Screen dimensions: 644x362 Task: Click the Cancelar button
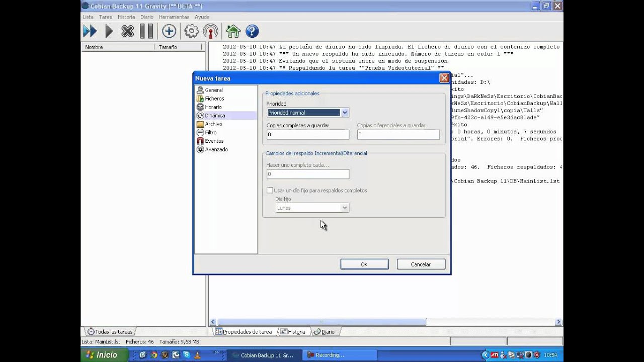click(421, 264)
